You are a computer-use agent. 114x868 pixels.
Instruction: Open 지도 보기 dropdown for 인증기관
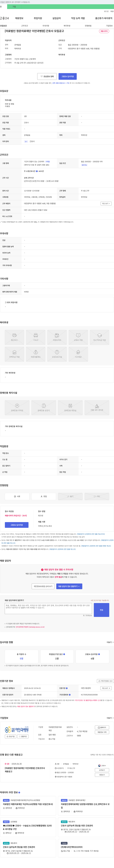(x=106, y=688)
